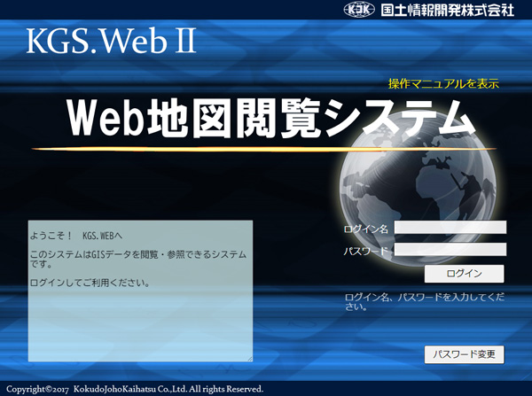Click the Web地図閲覧システム heading
The height and width of the screenshot is (396, 532).
tap(271, 119)
